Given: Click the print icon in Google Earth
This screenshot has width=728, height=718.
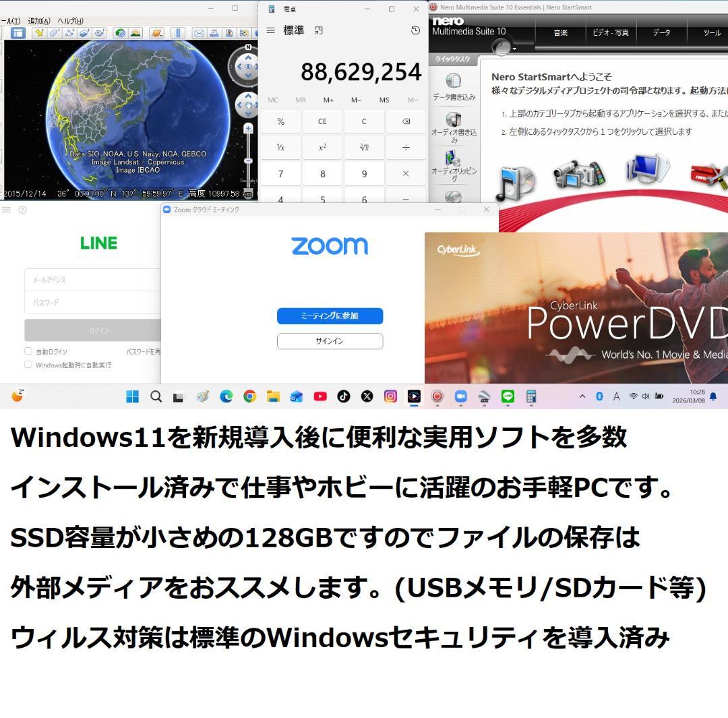Looking at the screenshot, I should pyautogui.click(x=214, y=33).
